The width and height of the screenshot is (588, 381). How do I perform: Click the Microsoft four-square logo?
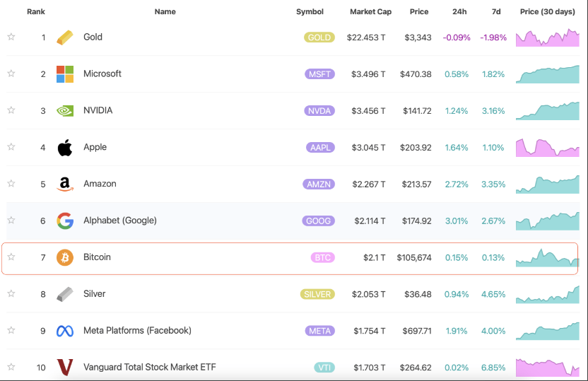[x=65, y=74]
